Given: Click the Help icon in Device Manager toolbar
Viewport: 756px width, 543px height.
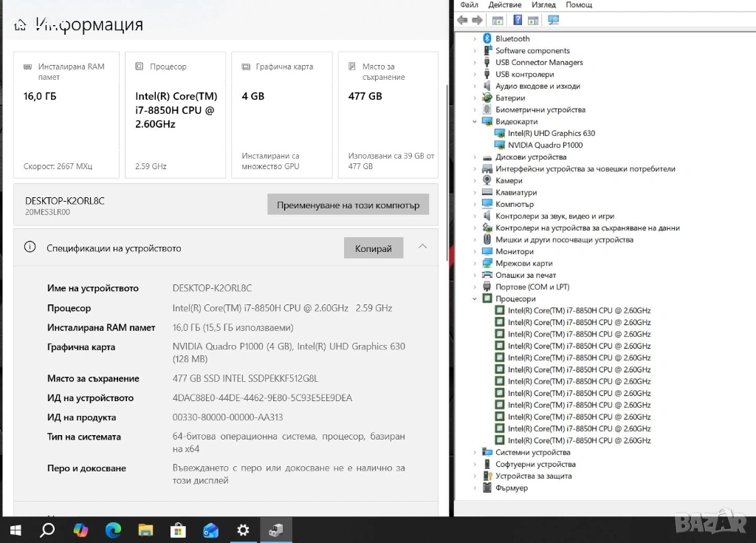Looking at the screenshot, I should click(518, 20).
